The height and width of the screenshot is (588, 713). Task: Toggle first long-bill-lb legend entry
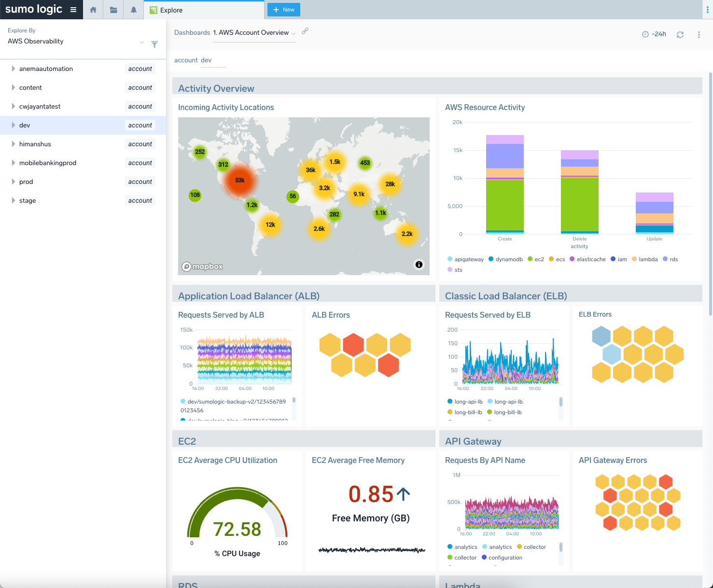click(x=465, y=412)
